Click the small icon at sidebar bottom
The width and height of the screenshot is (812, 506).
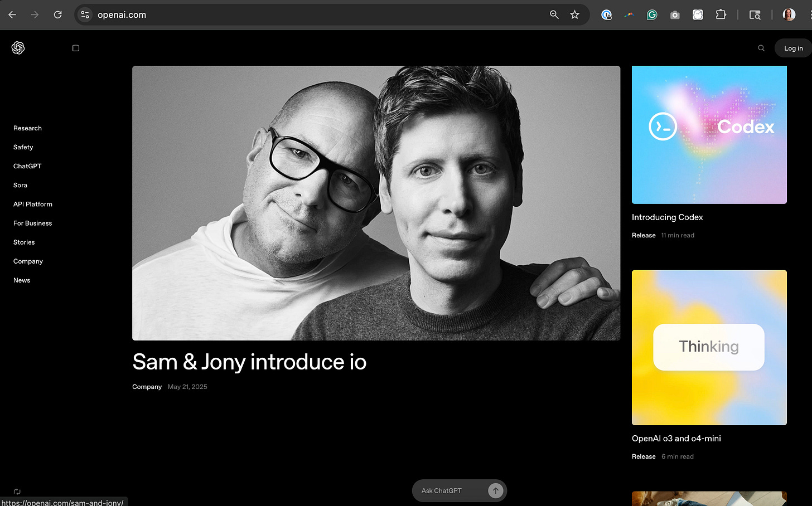(17, 492)
